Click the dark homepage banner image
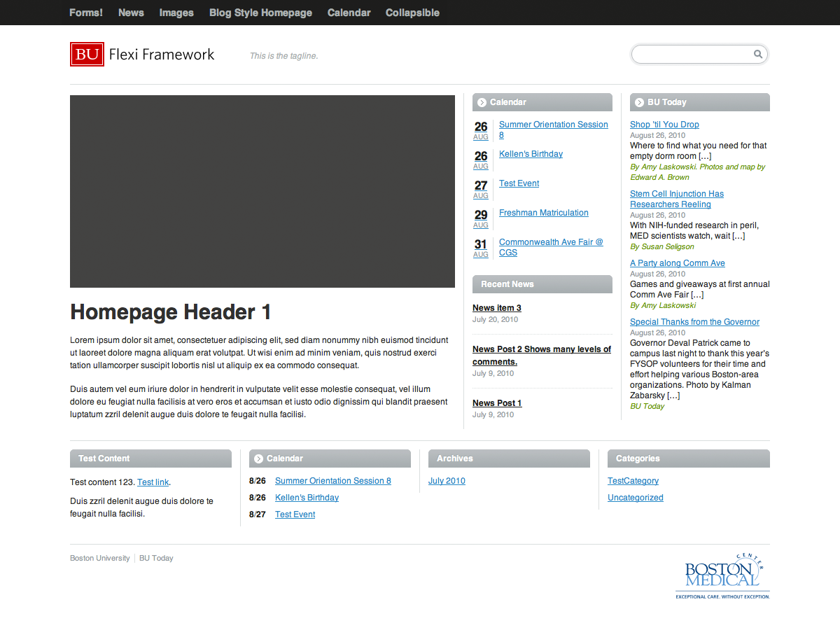This screenshot has height=630, width=840. point(262,191)
